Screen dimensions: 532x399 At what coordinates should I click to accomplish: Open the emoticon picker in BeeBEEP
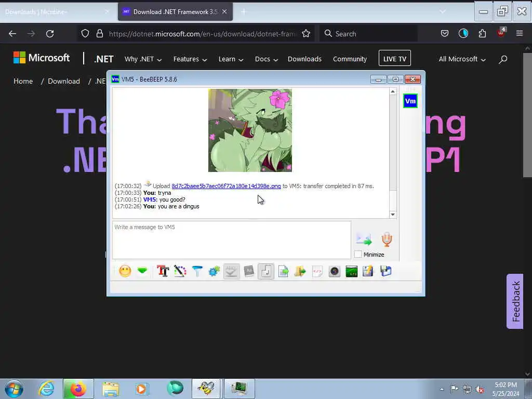[x=125, y=271]
